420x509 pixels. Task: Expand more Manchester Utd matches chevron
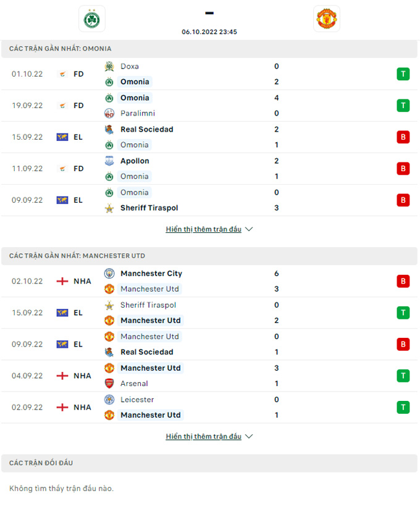point(249,436)
